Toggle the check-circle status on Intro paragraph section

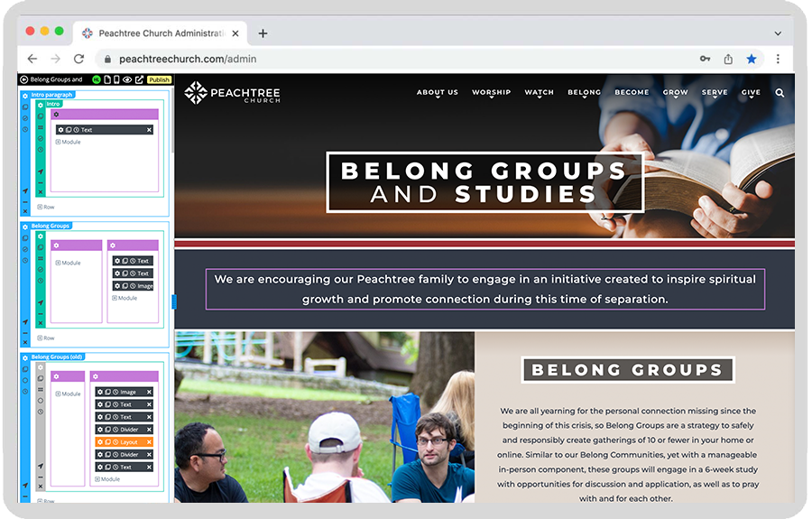[25, 118]
